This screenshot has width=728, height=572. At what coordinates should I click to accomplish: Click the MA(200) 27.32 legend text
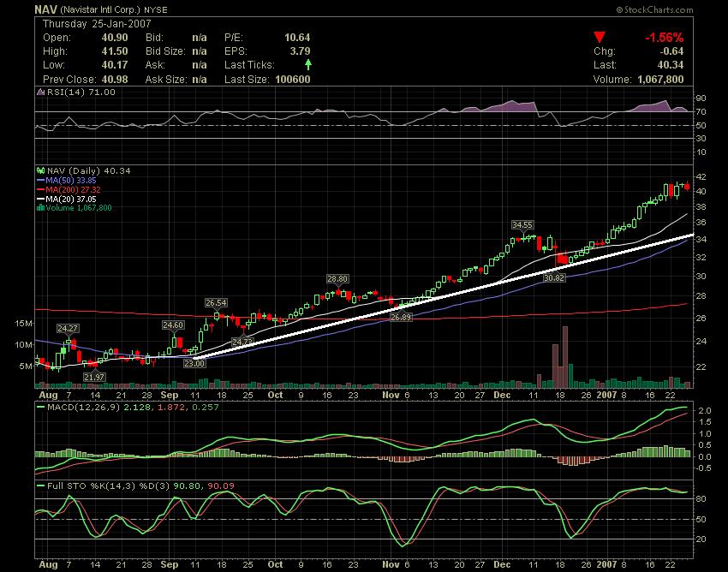74,190
